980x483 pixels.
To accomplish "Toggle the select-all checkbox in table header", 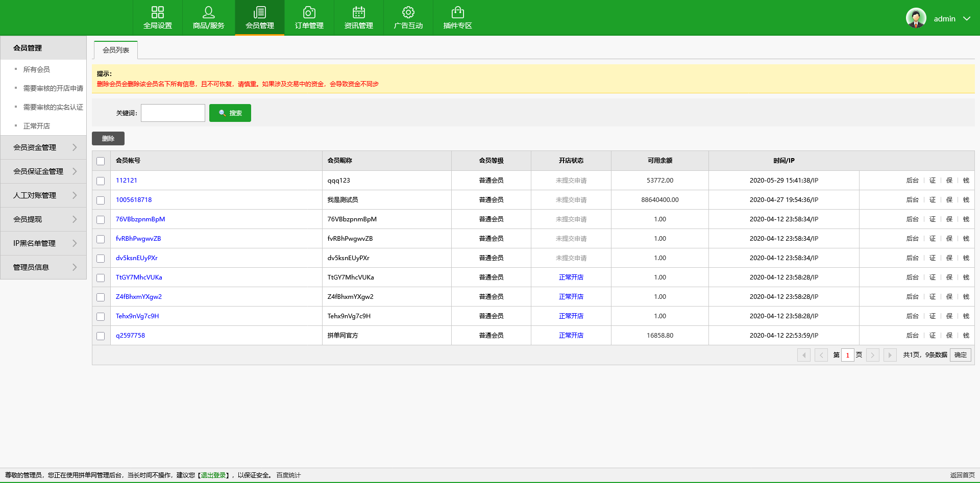I will (101, 161).
